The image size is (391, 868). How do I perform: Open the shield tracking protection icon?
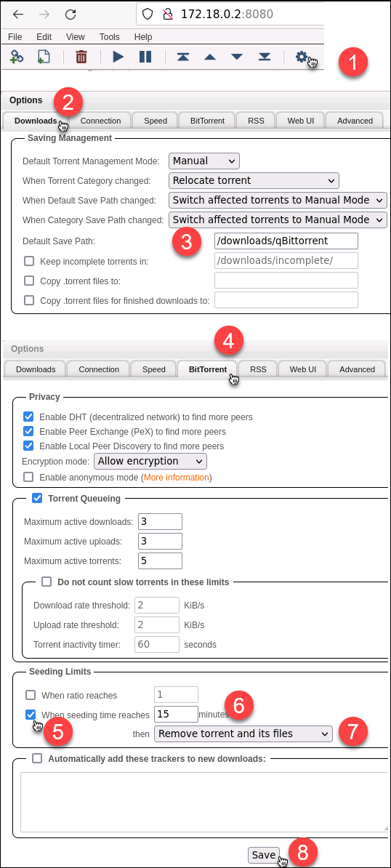[148, 14]
